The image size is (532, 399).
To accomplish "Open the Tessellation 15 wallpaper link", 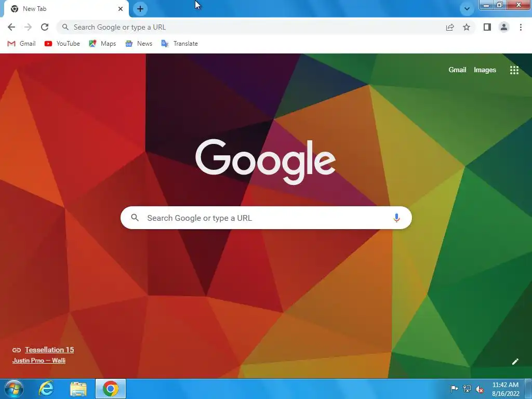I will (x=49, y=350).
